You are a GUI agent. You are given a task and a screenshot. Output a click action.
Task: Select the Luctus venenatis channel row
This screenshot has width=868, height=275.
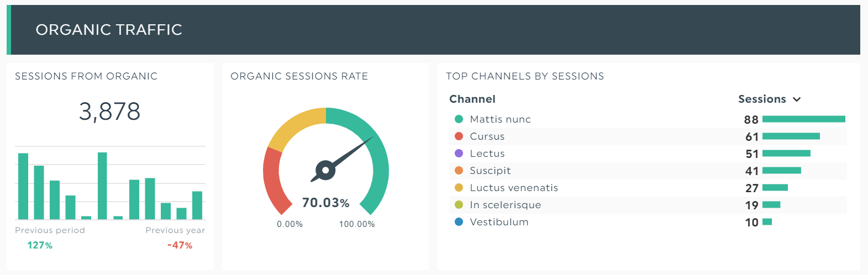click(514, 188)
